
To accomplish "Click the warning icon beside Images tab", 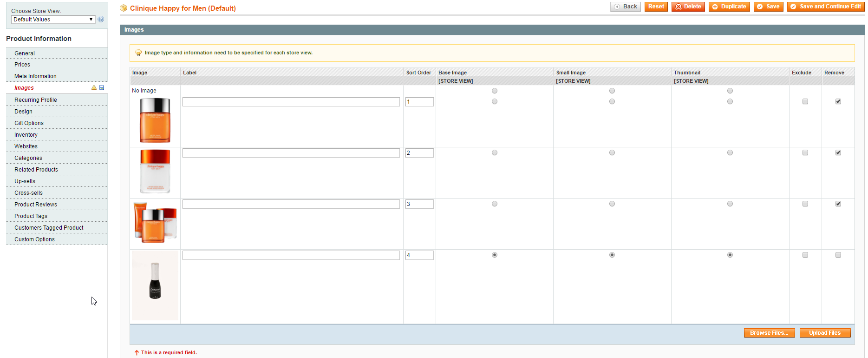I will pyautogui.click(x=94, y=87).
